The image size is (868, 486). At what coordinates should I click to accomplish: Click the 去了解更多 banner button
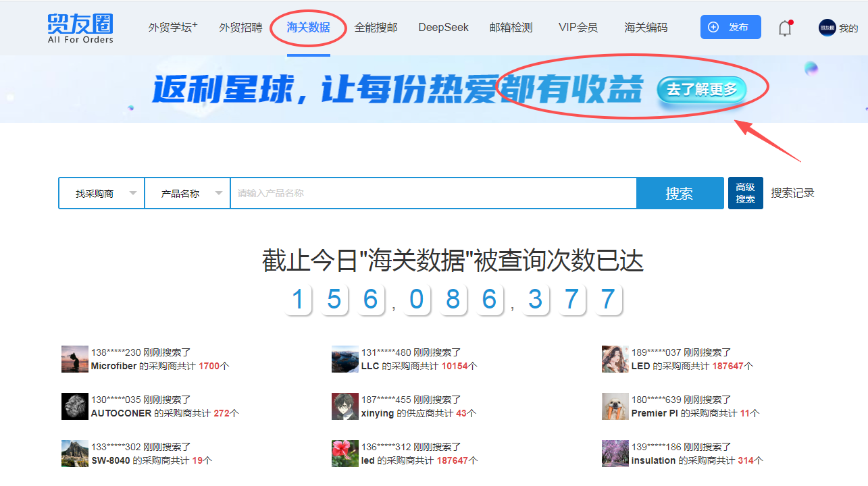click(x=701, y=90)
